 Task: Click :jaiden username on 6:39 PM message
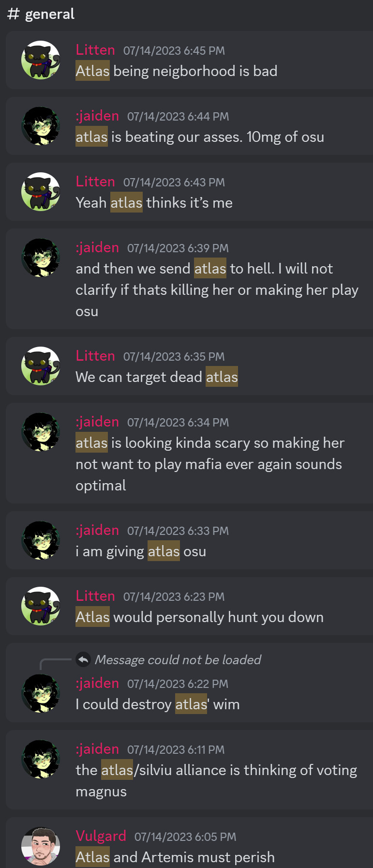pos(97,247)
